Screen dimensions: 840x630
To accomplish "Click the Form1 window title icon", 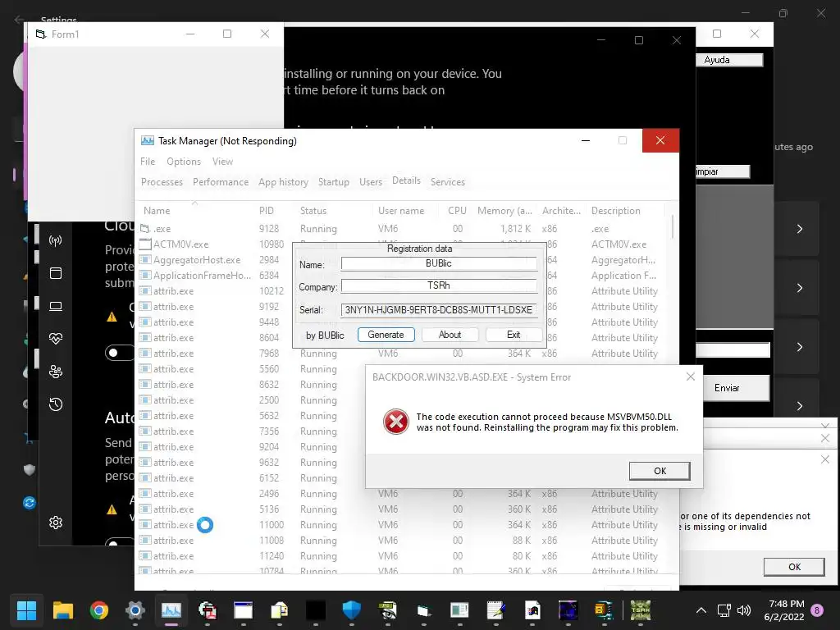I will (41, 34).
